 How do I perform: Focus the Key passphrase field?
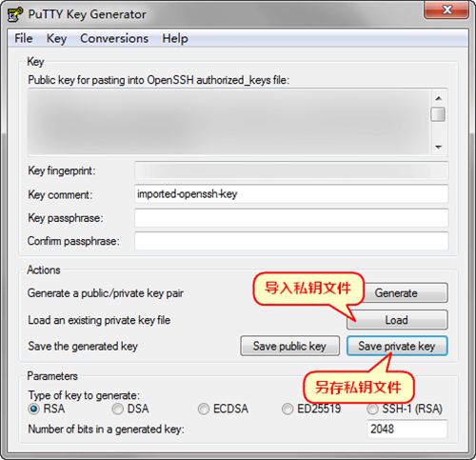pyautogui.click(x=291, y=218)
